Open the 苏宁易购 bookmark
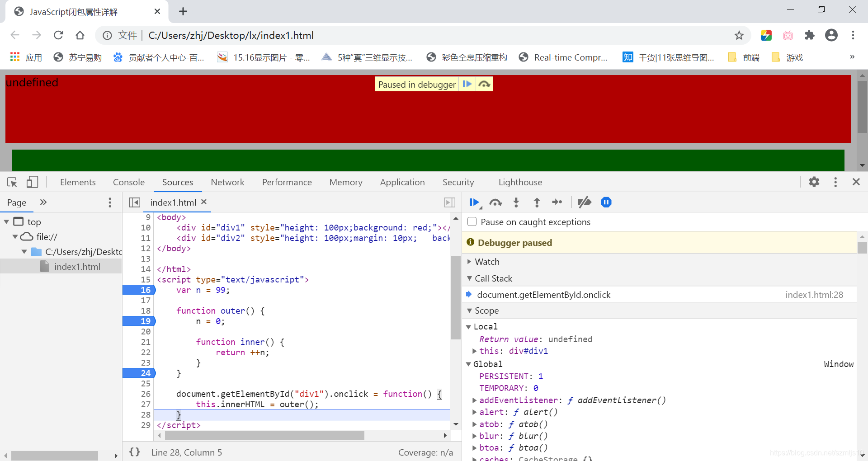 tap(78, 57)
